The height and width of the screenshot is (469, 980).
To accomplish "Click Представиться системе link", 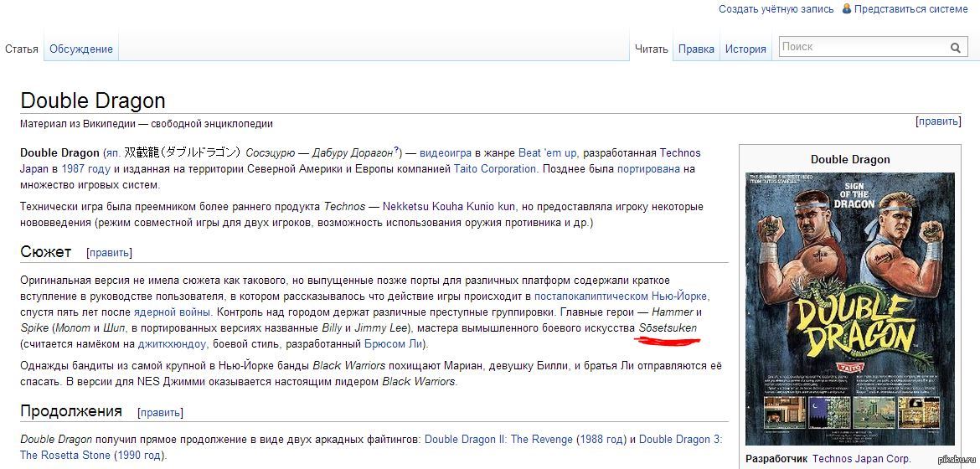I will [x=911, y=8].
